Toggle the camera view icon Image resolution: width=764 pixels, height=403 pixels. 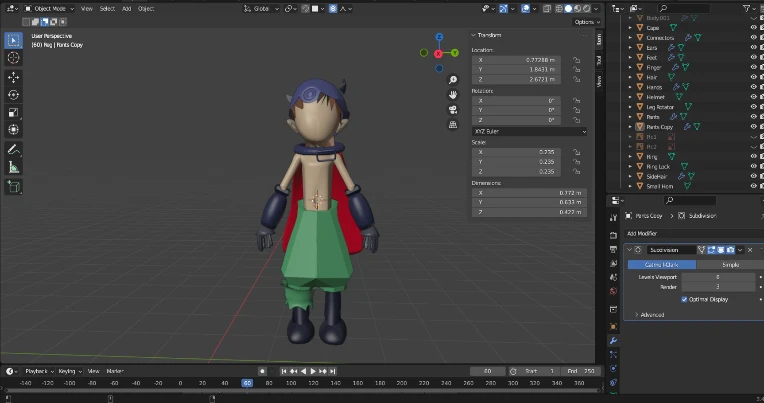click(453, 110)
